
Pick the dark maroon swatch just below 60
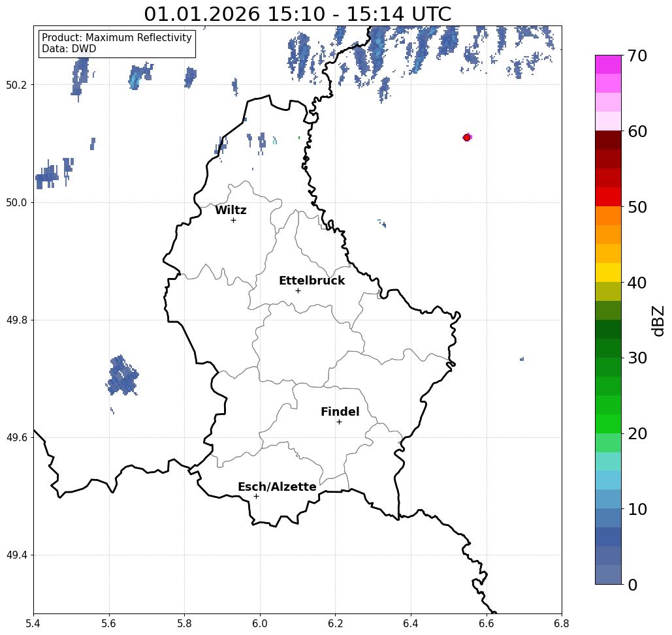[x=608, y=140]
